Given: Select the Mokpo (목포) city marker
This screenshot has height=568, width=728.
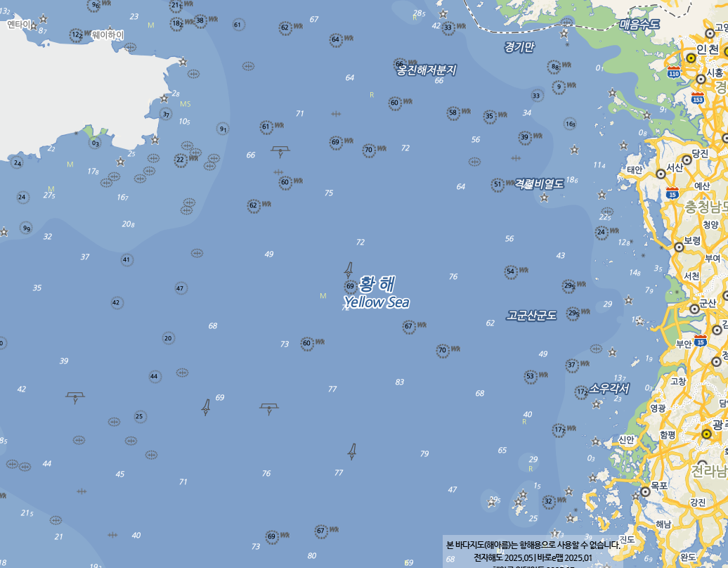Looking at the screenshot, I should click(x=645, y=491).
